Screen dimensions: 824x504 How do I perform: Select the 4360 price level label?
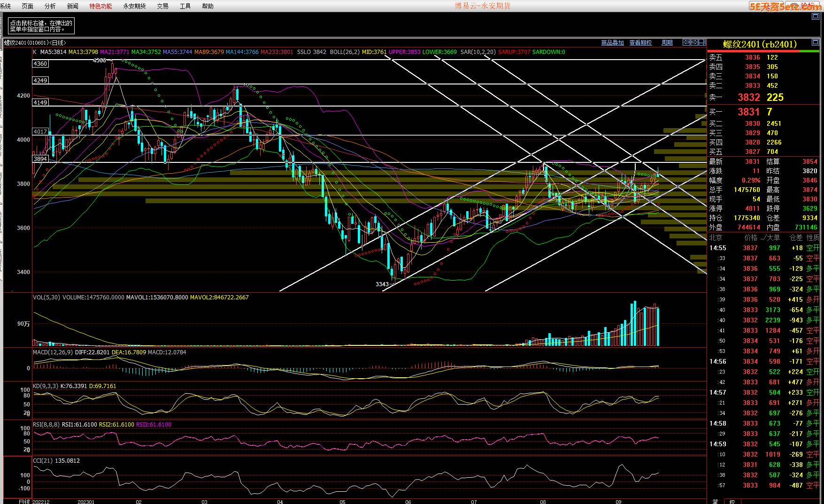pyautogui.click(x=40, y=64)
